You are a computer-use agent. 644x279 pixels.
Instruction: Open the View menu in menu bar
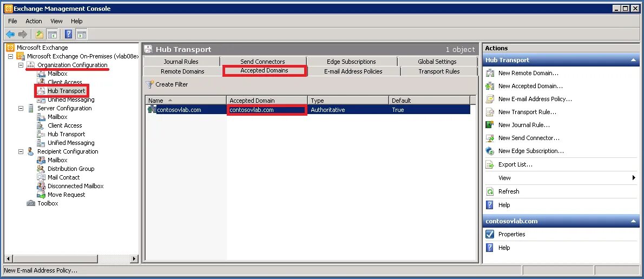56,21
